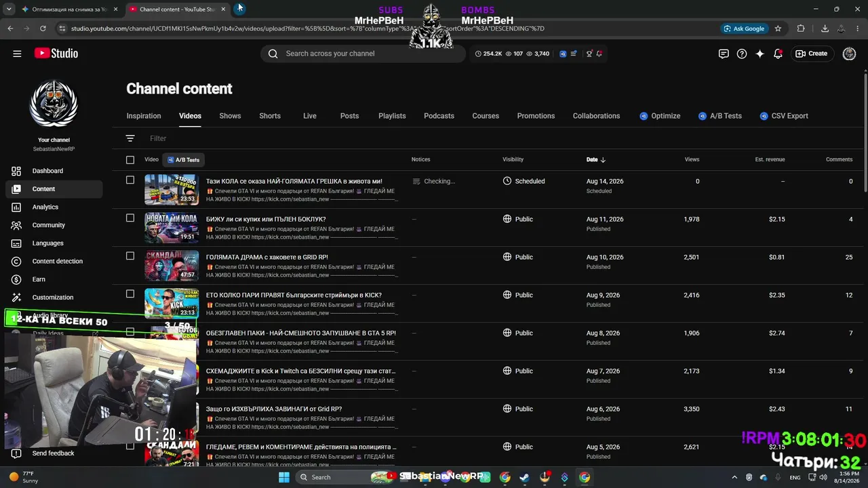
Task: Click the Send feedback icon
Action: point(17,453)
